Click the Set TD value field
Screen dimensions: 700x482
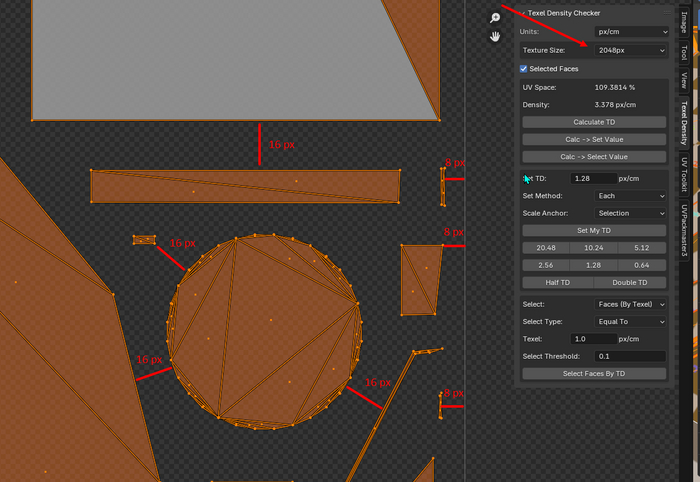pyautogui.click(x=593, y=179)
